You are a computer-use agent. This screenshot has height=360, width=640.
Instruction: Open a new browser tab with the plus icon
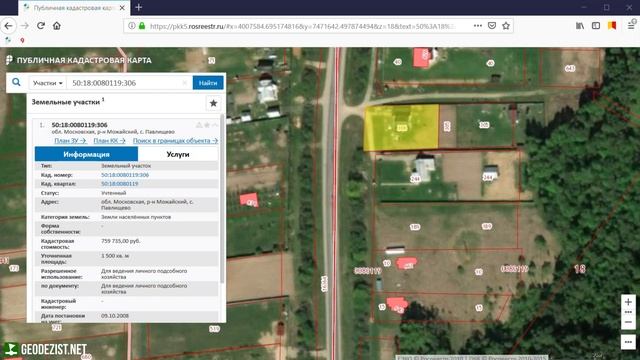[139, 7]
